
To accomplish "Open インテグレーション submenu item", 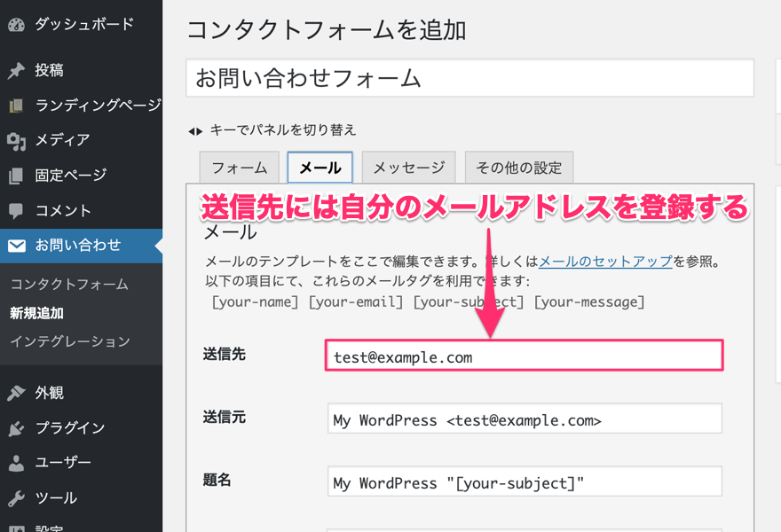I will coord(70,341).
